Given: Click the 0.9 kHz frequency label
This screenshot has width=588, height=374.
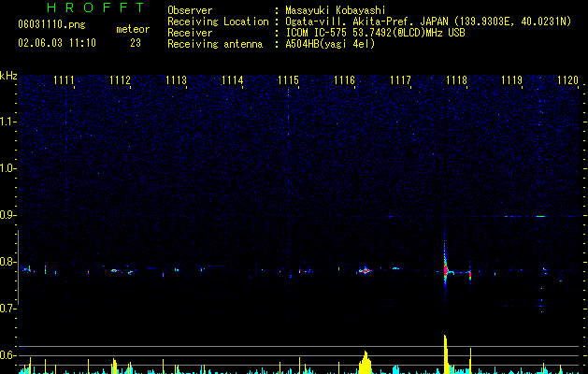Looking at the screenshot, I should (x=7, y=215).
